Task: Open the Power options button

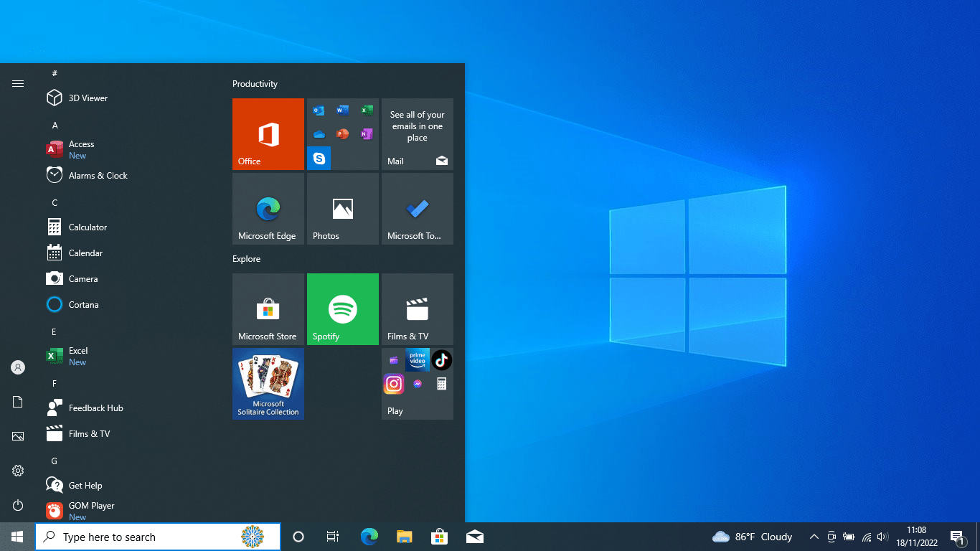Action: coord(18,505)
